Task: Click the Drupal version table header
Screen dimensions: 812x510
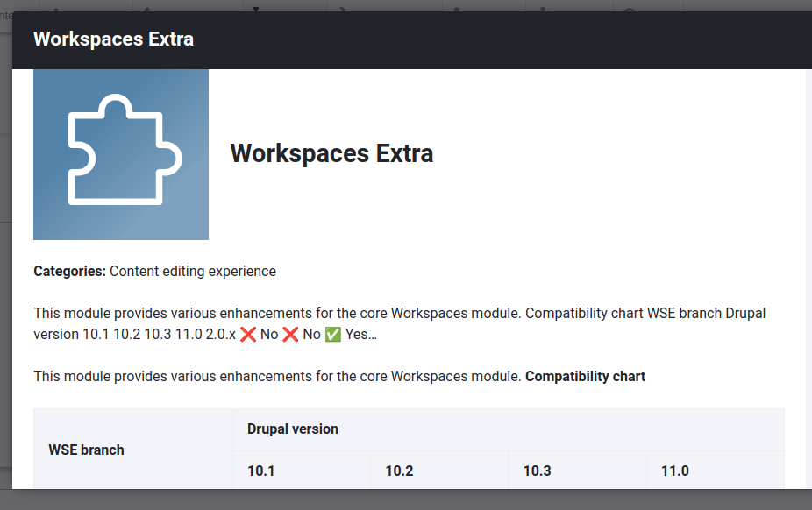Action: (293, 429)
